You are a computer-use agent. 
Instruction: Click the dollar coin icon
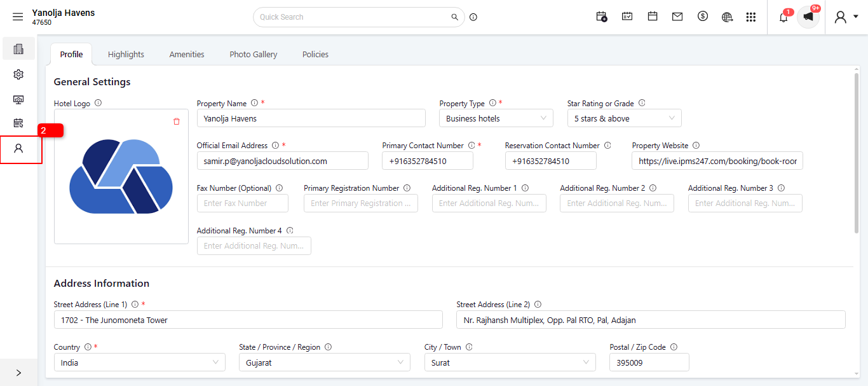point(703,17)
